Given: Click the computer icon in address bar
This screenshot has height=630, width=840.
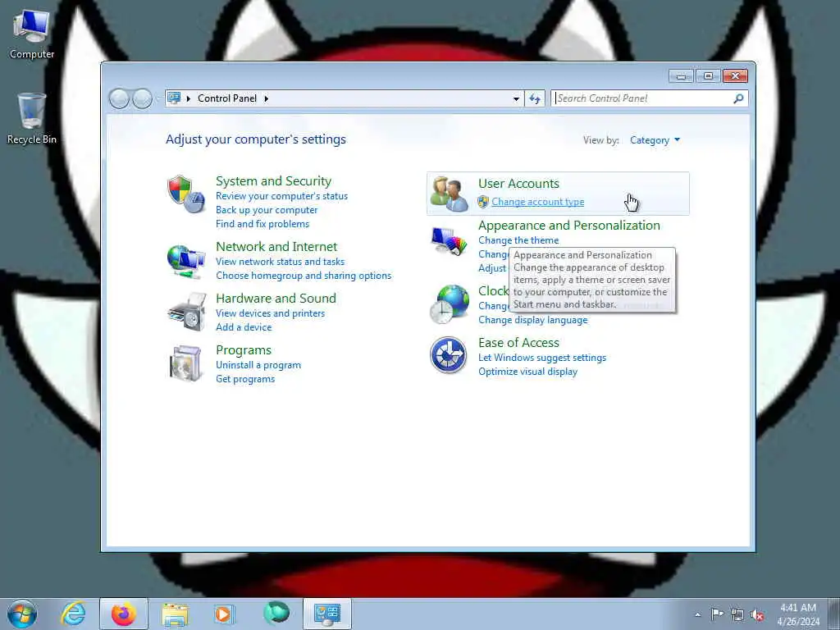Looking at the screenshot, I should tap(174, 98).
